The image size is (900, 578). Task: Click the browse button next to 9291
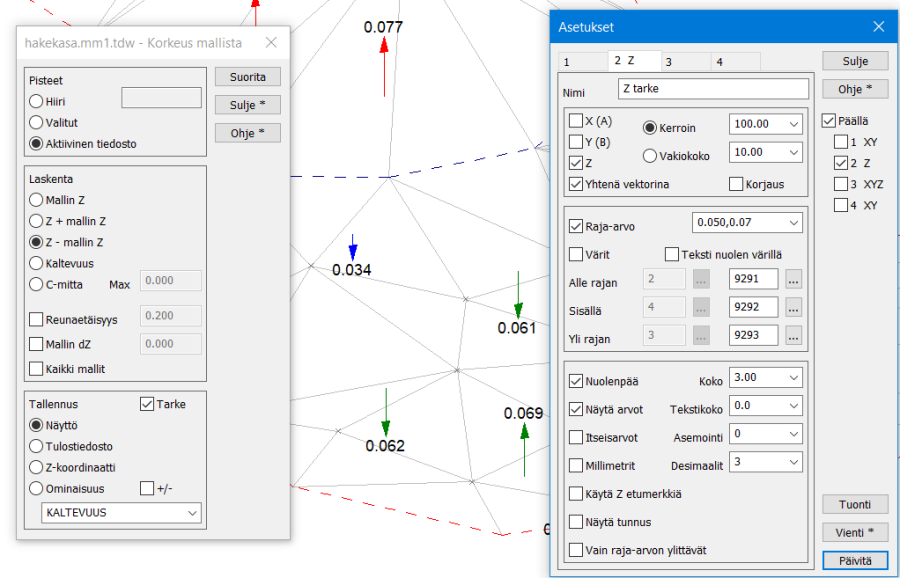[794, 280]
